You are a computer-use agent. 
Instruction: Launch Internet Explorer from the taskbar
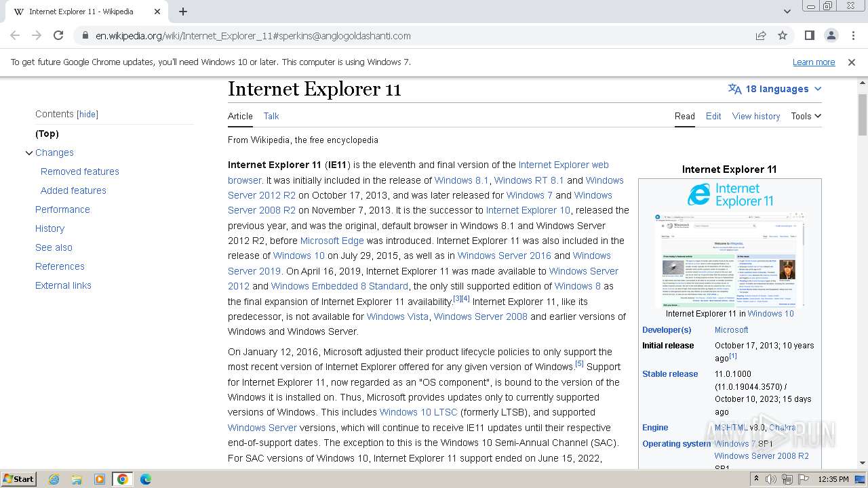[x=54, y=479]
